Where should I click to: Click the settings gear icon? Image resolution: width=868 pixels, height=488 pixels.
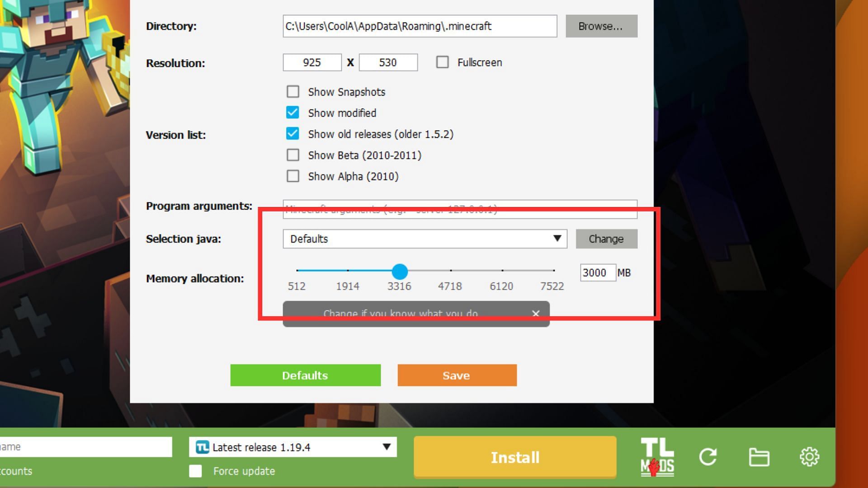[x=809, y=457]
